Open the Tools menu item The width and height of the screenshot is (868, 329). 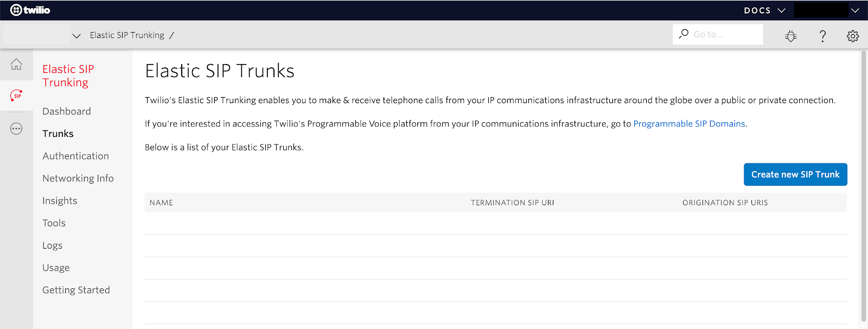click(x=54, y=223)
